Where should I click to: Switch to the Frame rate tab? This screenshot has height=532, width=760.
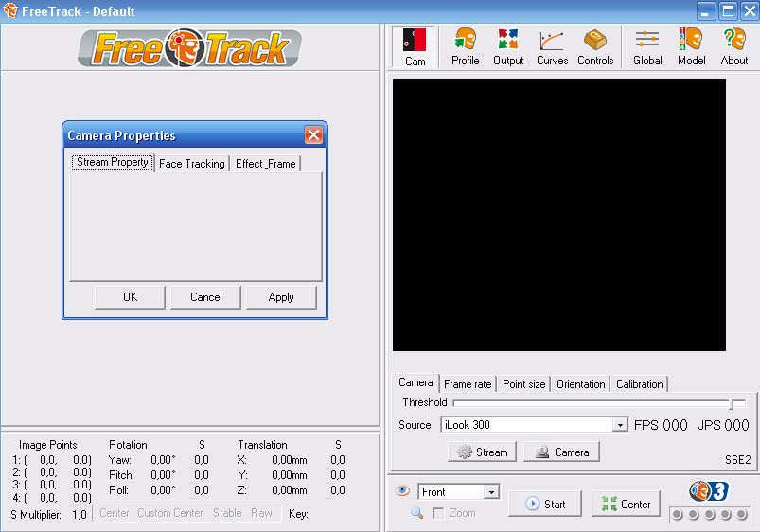[468, 384]
